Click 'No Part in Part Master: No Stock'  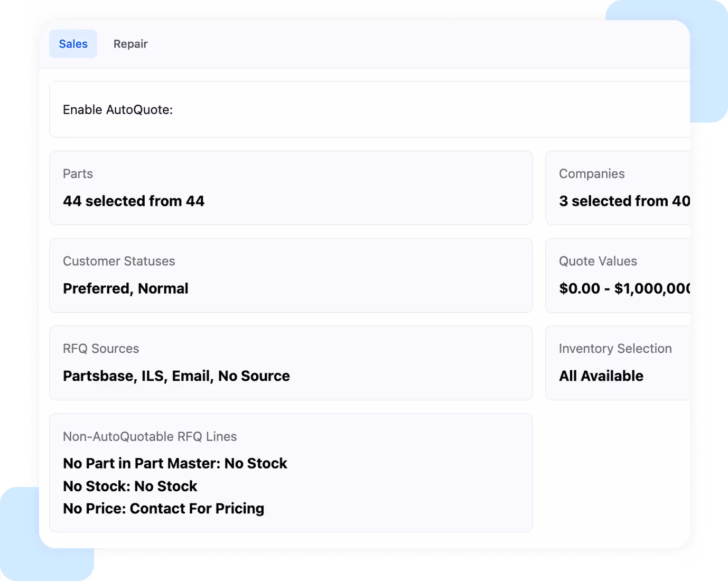coord(175,464)
